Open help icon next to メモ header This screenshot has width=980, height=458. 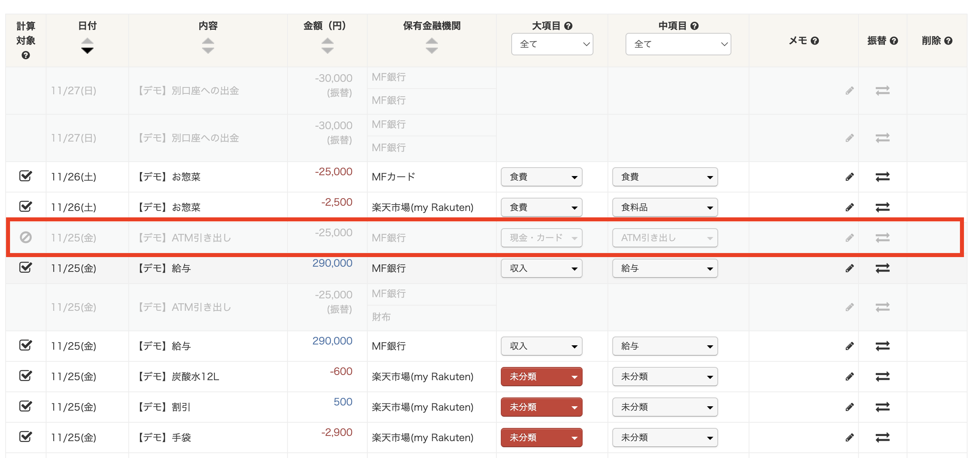click(815, 41)
